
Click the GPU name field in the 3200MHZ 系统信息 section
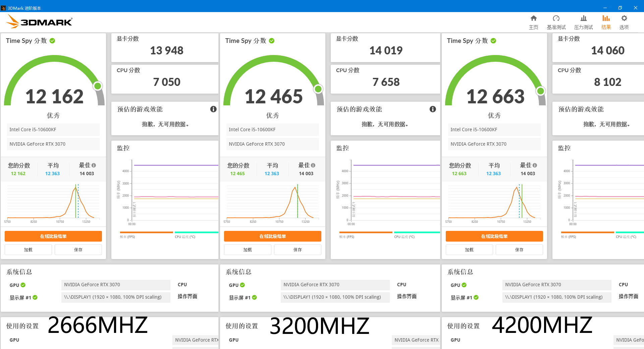tap(335, 285)
